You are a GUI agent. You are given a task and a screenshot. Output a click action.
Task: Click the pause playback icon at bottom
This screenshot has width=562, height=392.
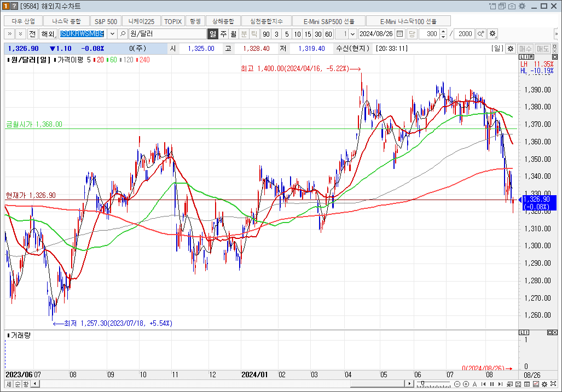(493, 384)
